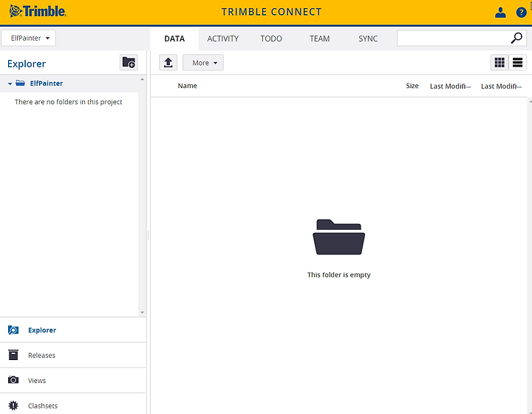Viewport: 532px width, 414px height.
Task: Switch to grid thumbnail view
Action: tap(499, 62)
